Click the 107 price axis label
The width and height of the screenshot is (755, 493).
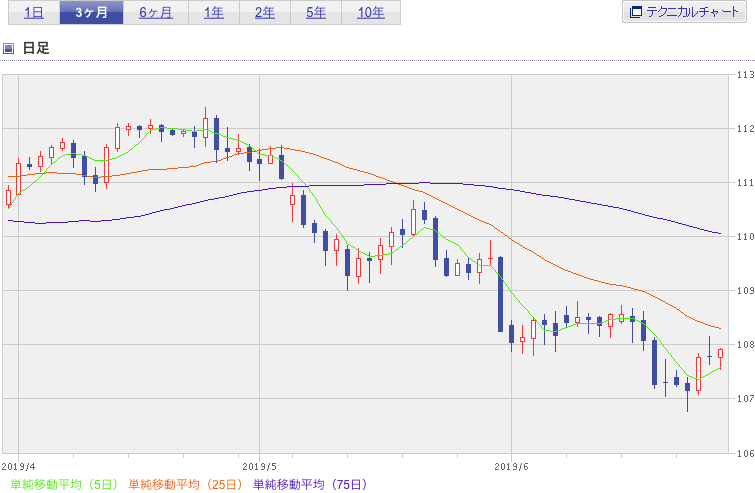click(x=745, y=398)
